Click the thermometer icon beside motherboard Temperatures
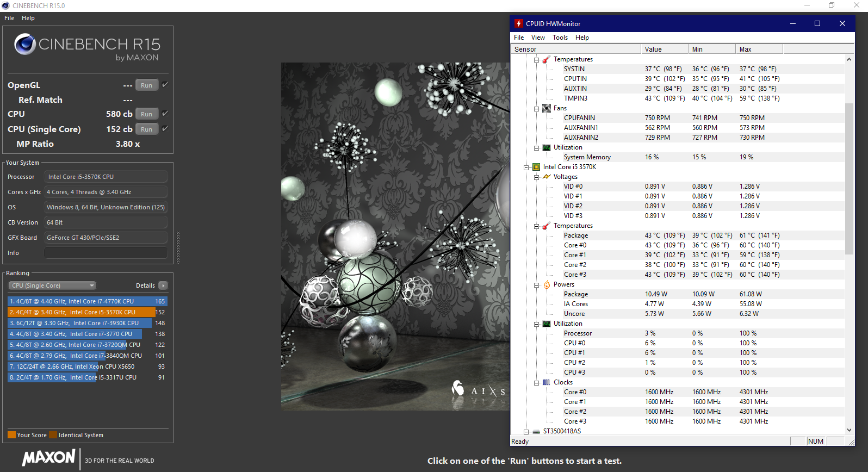The width and height of the screenshot is (868, 472). (x=546, y=59)
